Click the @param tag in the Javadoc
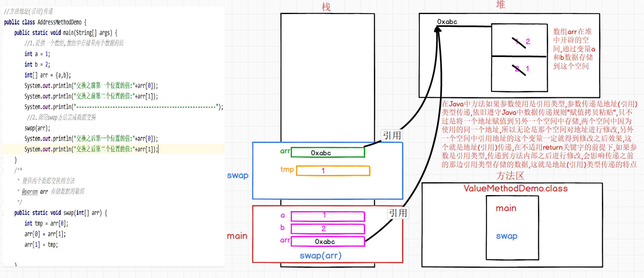 pos(30,192)
